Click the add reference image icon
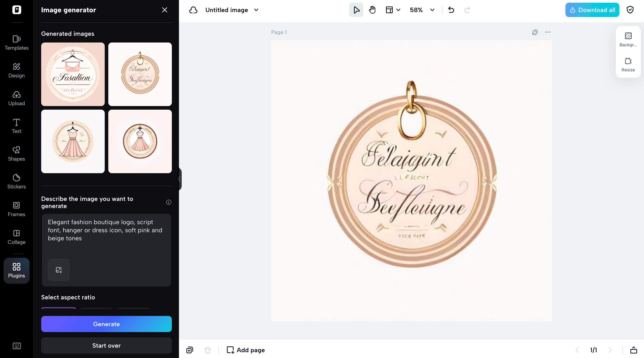The image size is (644, 358). pyautogui.click(x=58, y=270)
